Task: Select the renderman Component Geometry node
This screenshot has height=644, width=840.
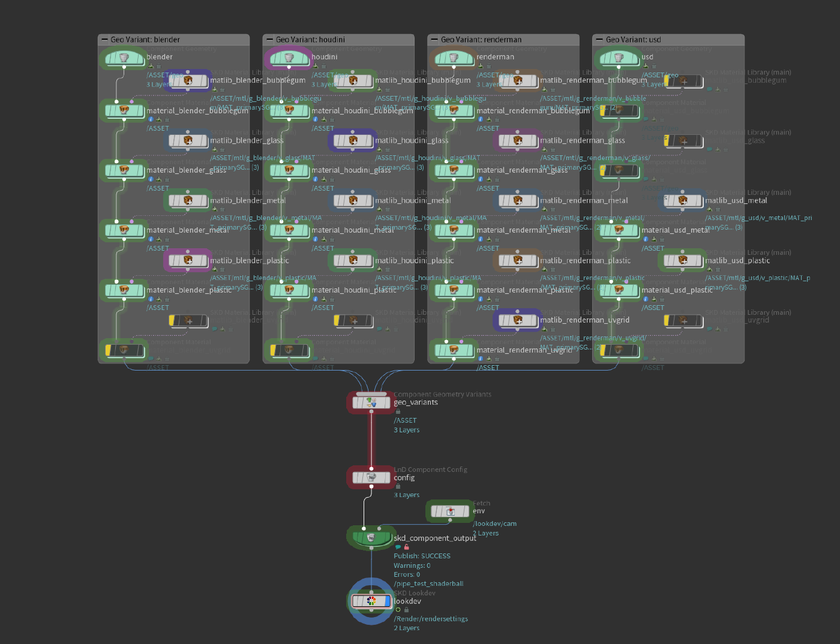Action: 454,58
